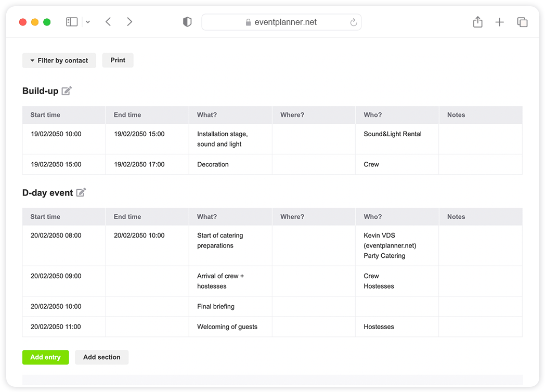Click the green Add entry button
This screenshot has width=545, height=392.
point(45,357)
